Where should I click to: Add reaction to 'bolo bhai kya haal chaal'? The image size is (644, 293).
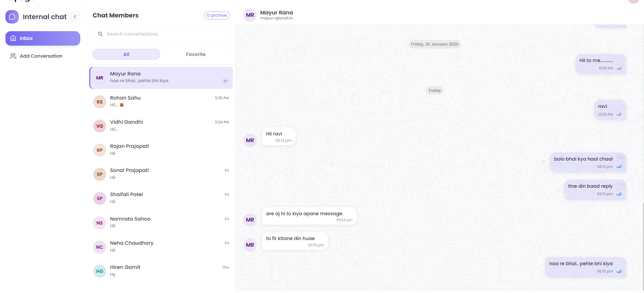[543, 162]
